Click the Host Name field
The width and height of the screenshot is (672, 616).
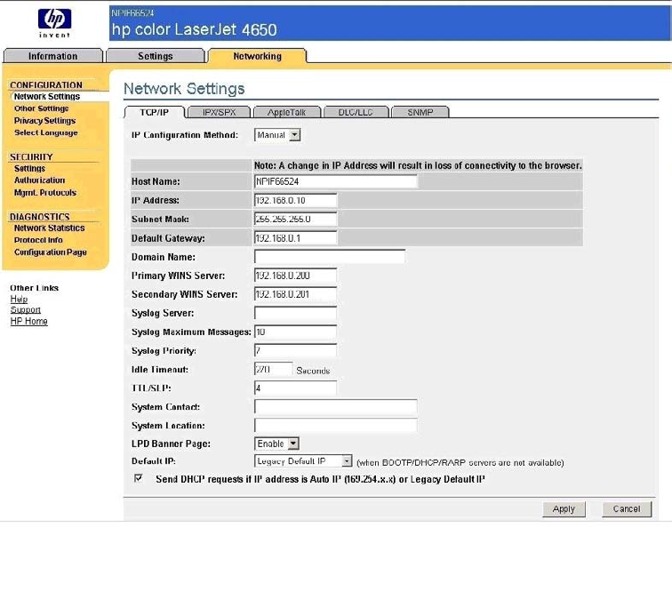[x=336, y=181]
